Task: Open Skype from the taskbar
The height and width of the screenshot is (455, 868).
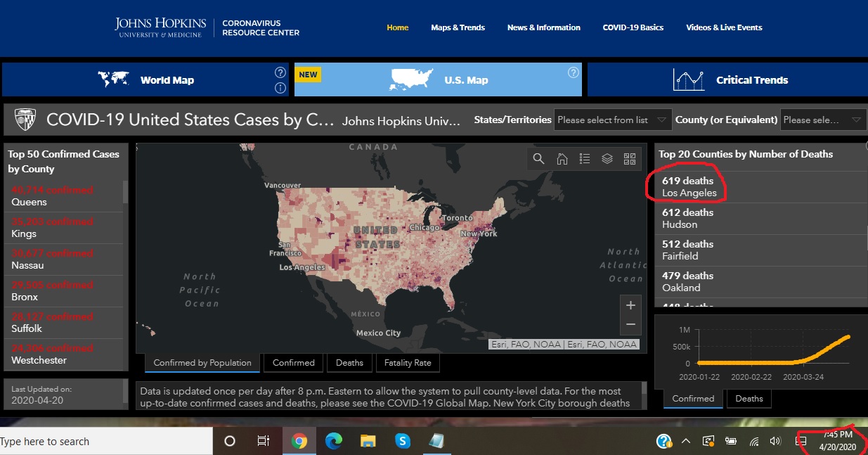Action: pos(403,441)
